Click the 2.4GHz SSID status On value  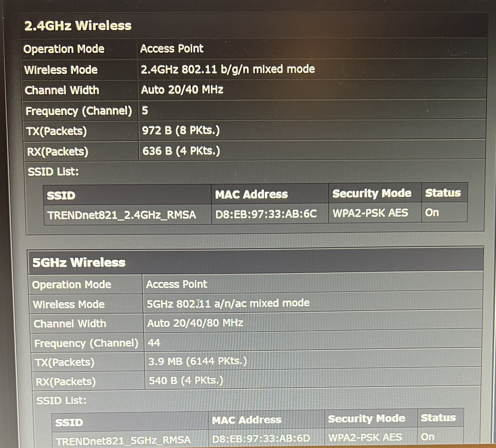432,213
